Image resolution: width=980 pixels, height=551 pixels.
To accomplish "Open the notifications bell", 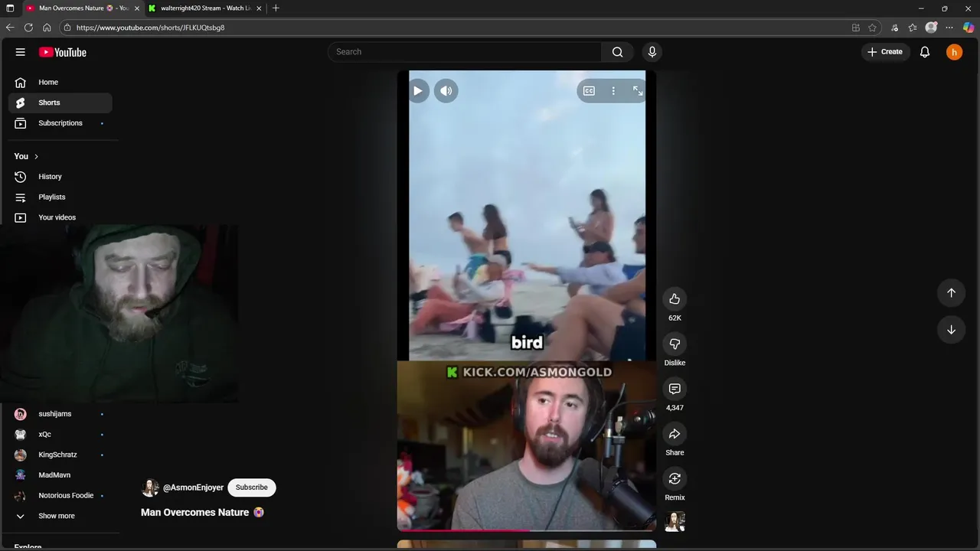I will click(925, 52).
